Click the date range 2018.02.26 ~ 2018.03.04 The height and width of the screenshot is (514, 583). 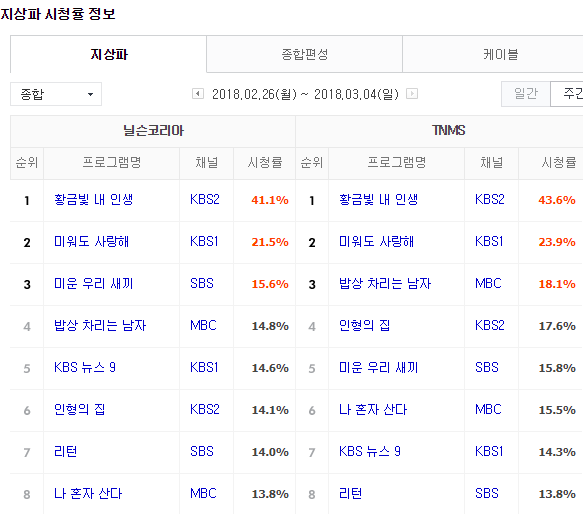305,94
